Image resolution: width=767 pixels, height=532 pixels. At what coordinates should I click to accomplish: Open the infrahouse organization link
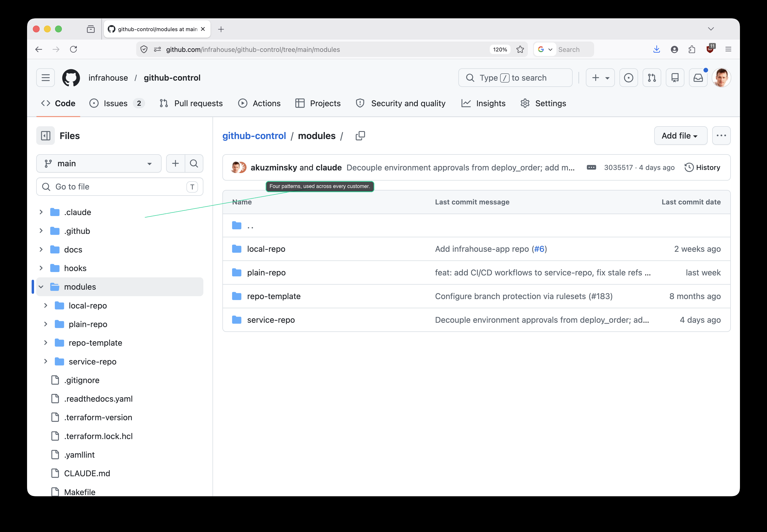pos(108,78)
